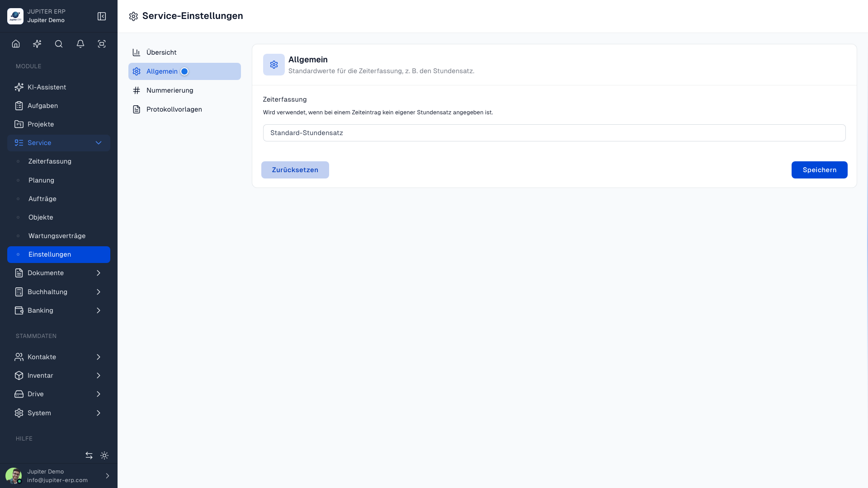Expand the Buchhaltung section
The width and height of the screenshot is (868, 488).
pos(59,292)
